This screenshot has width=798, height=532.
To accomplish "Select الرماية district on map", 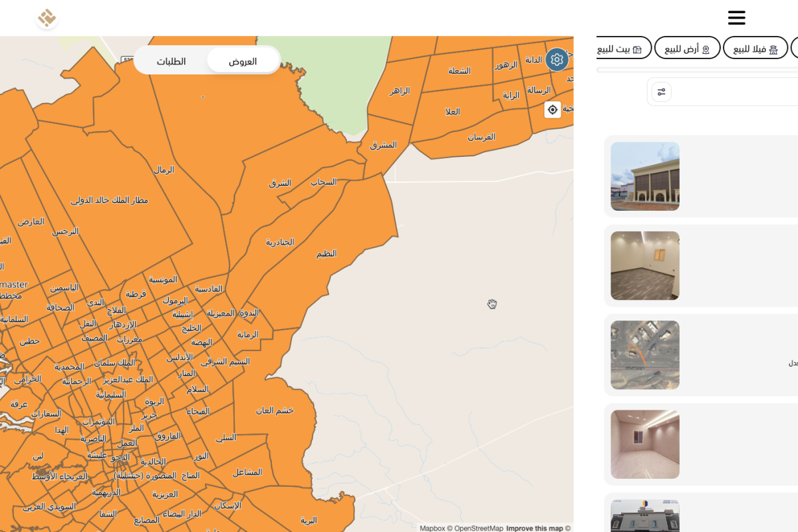I will pos(247,334).
